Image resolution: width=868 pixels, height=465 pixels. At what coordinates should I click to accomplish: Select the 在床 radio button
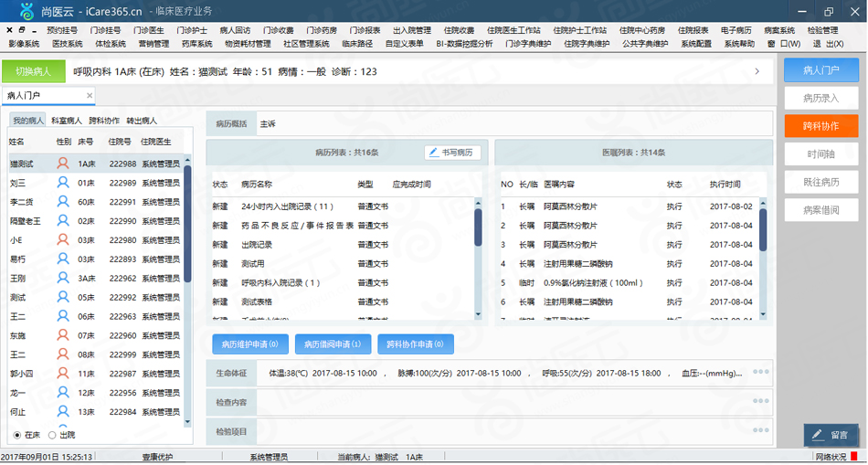[x=16, y=435]
